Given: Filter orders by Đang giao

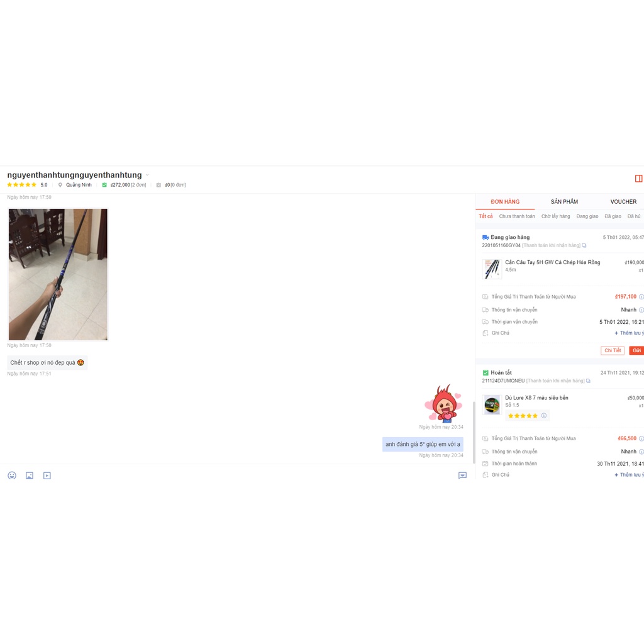Looking at the screenshot, I should (x=587, y=216).
